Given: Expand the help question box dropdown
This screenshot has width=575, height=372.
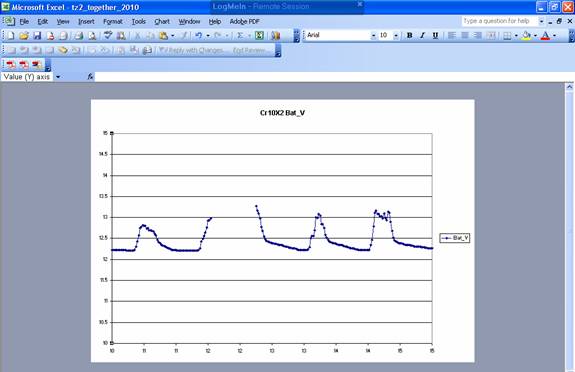Looking at the screenshot, I should click(541, 21).
